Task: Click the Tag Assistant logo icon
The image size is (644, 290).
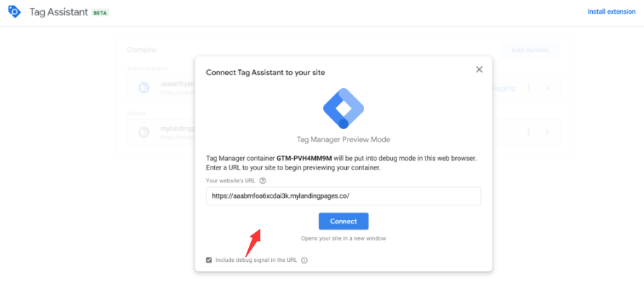Action: pyautogui.click(x=14, y=12)
